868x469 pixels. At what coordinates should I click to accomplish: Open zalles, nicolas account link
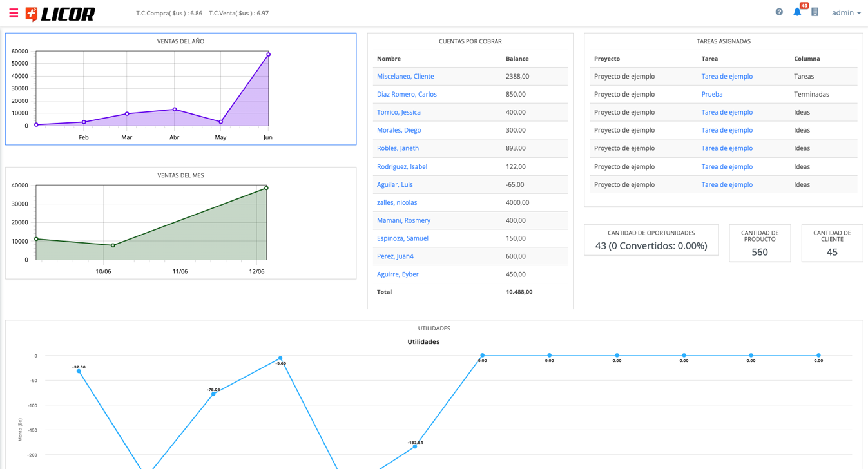(396, 202)
